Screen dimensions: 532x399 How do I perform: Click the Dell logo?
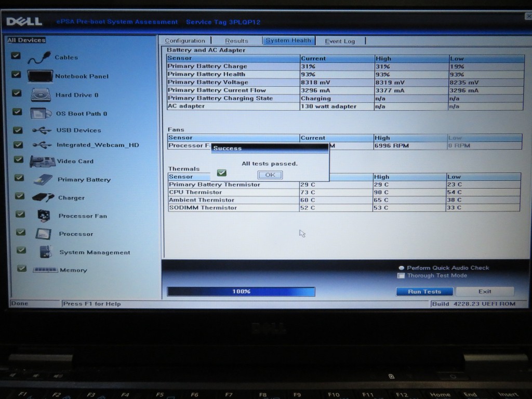[24, 21]
